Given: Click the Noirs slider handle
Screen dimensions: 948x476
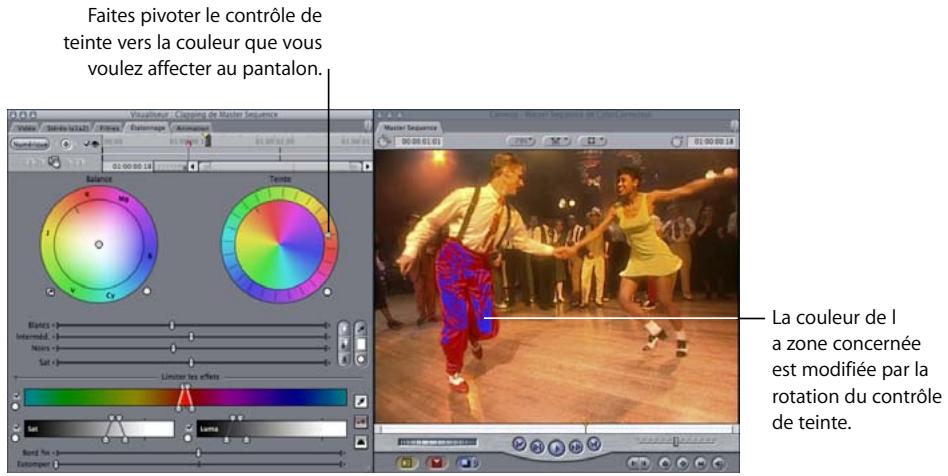Looking at the screenshot, I should coord(173,348).
